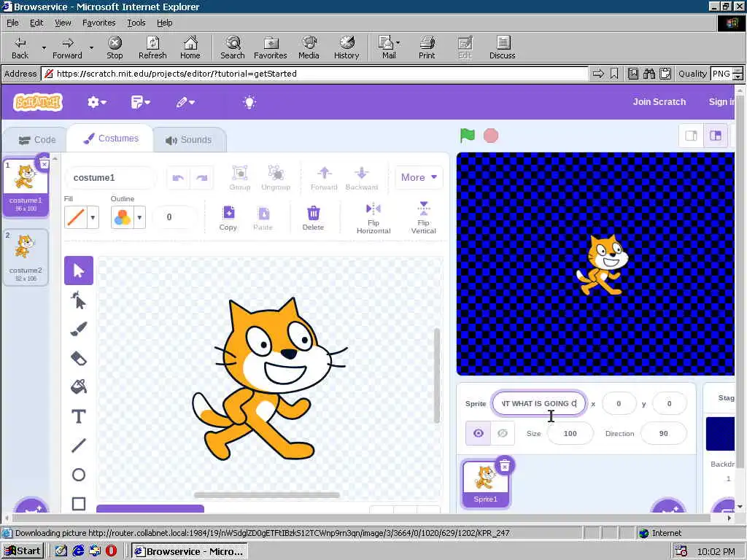Open the Help menu

pyautogui.click(x=164, y=23)
